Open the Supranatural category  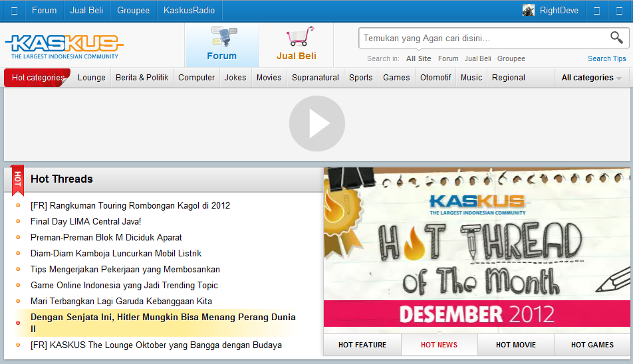[315, 78]
